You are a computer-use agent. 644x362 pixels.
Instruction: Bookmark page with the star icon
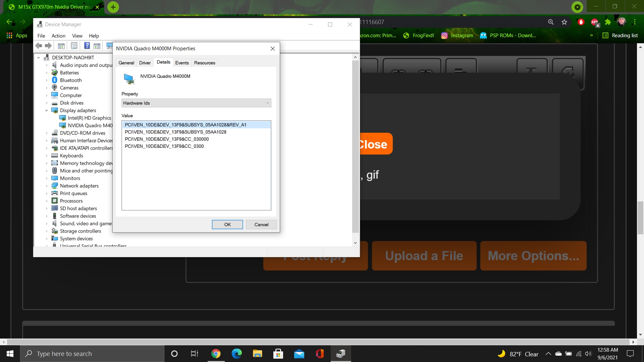click(x=564, y=22)
